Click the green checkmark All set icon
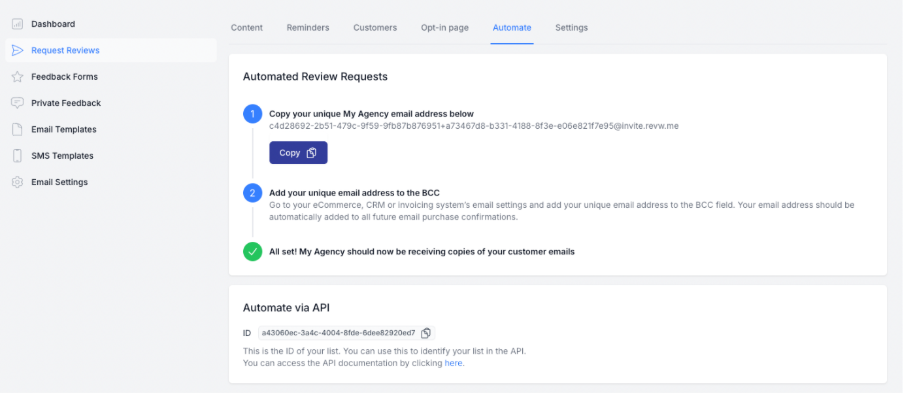 252,252
